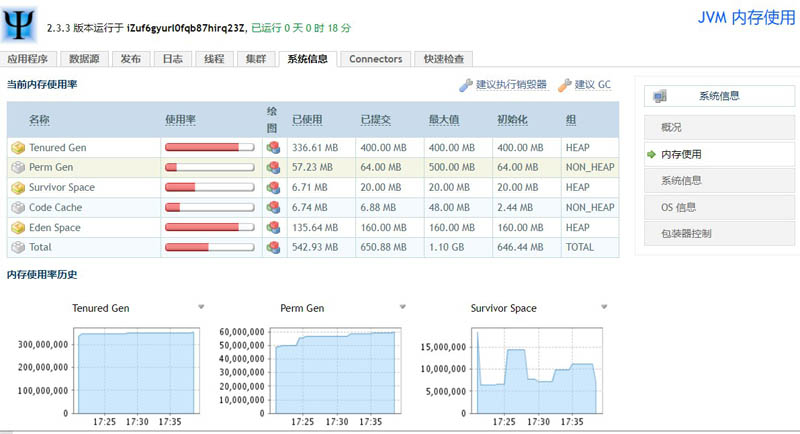
Task: Expand the Survivor Space chart dropdown arrow
Action: coord(604,307)
